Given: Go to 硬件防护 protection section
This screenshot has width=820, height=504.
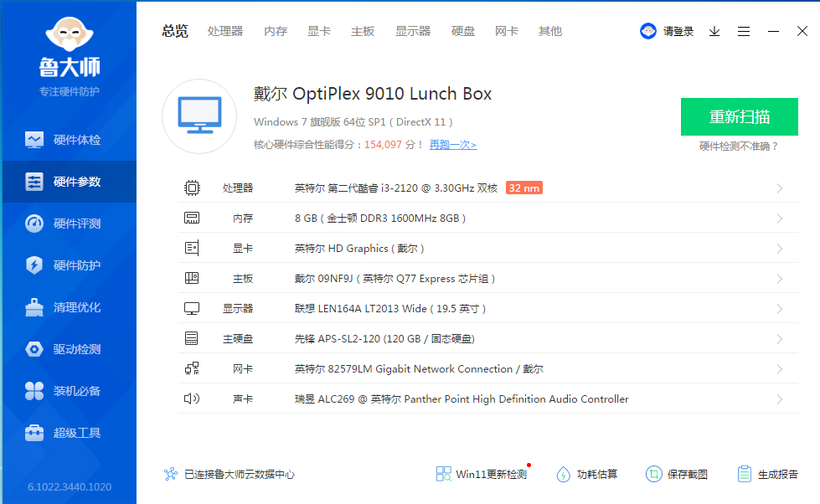Looking at the screenshot, I should [x=69, y=265].
